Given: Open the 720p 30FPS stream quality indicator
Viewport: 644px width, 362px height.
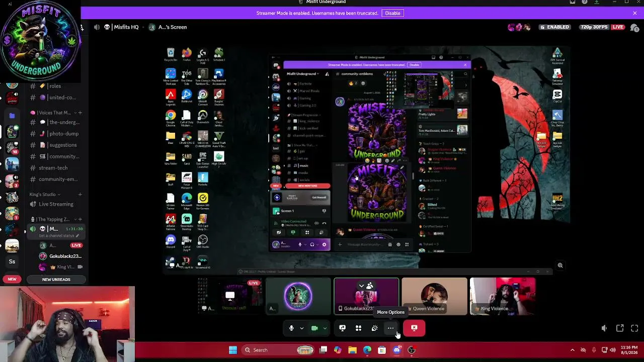Looking at the screenshot, I should point(594,27).
